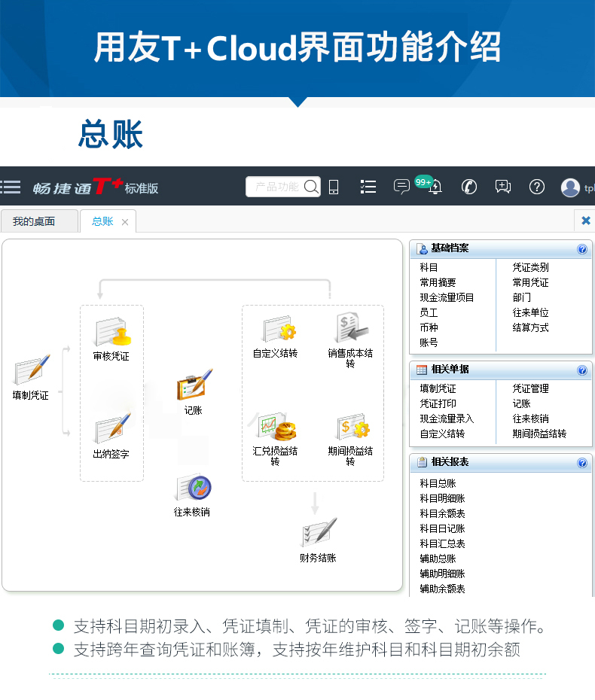Open 部门 link
Screen dimensions: 595x700
[x=521, y=297]
